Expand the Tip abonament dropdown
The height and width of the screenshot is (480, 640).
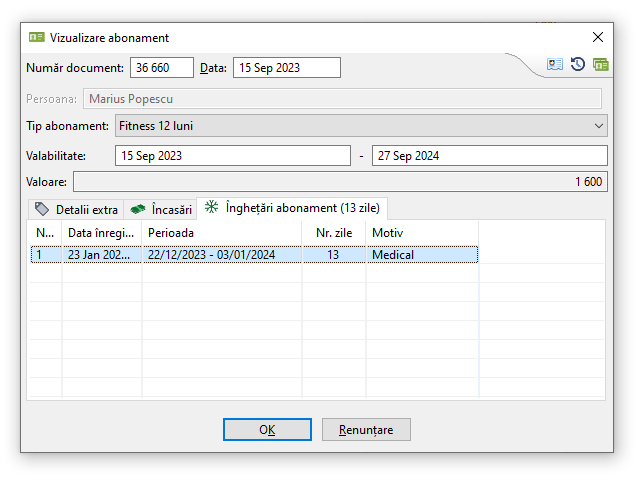(599, 126)
